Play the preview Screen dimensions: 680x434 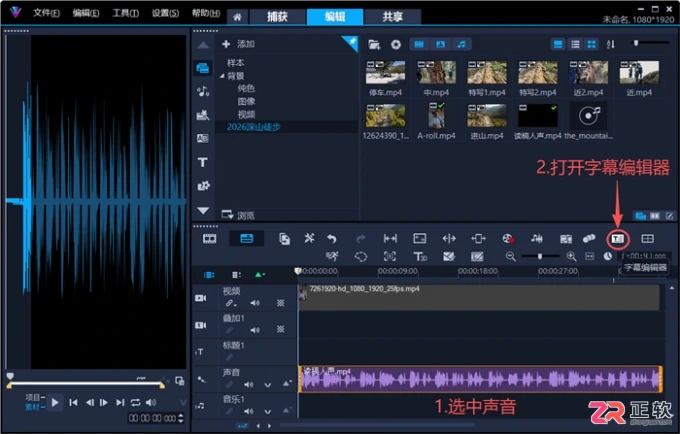point(55,403)
